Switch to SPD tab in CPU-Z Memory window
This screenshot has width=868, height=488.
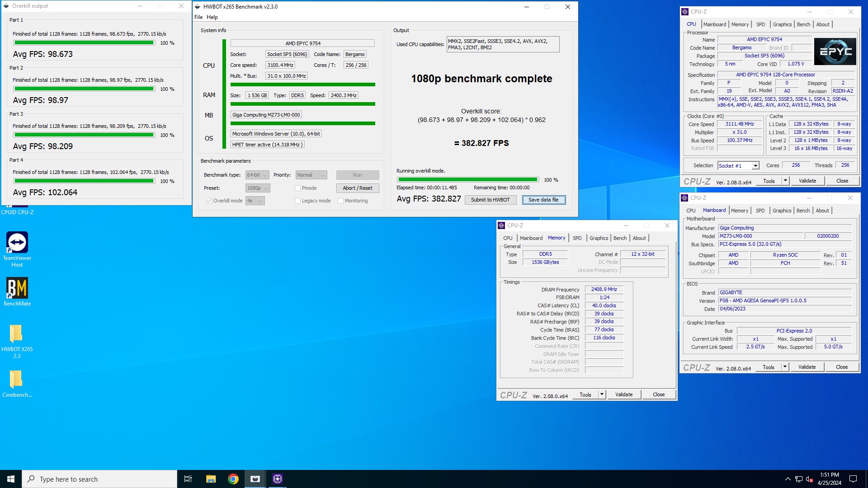[577, 238]
